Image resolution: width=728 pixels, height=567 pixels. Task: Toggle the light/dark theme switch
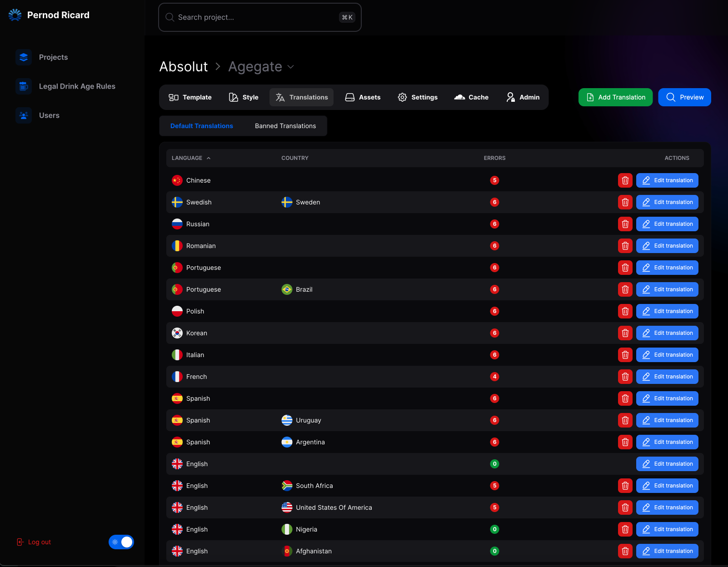pyautogui.click(x=121, y=542)
